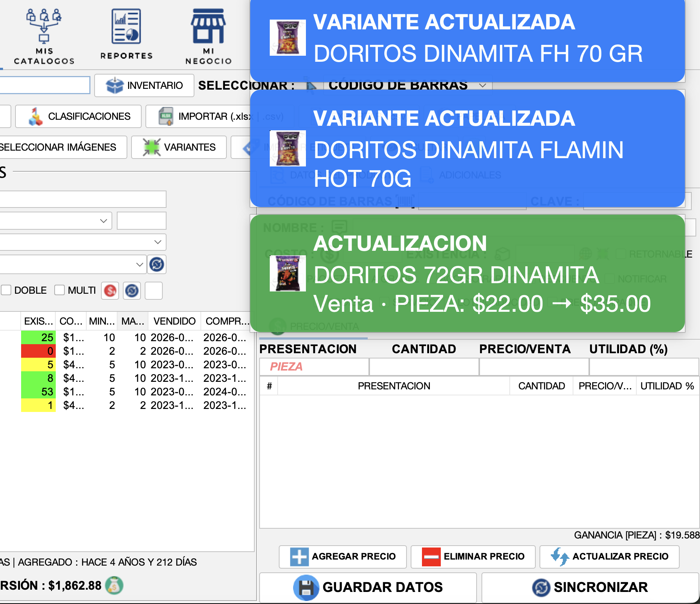The height and width of the screenshot is (604, 700).
Task: Click the wide text field under the S heading
Action: click(x=83, y=199)
